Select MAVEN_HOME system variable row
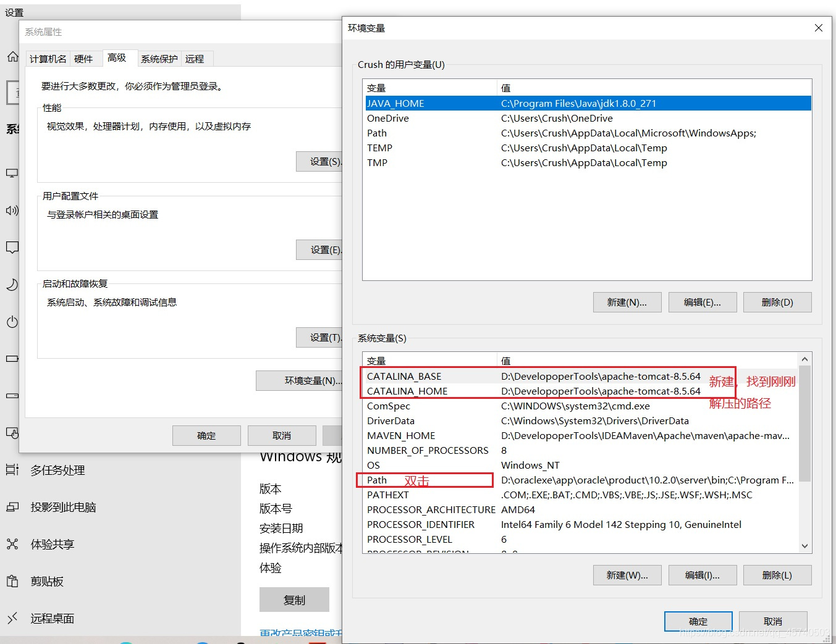This screenshot has width=836, height=644. (581, 436)
